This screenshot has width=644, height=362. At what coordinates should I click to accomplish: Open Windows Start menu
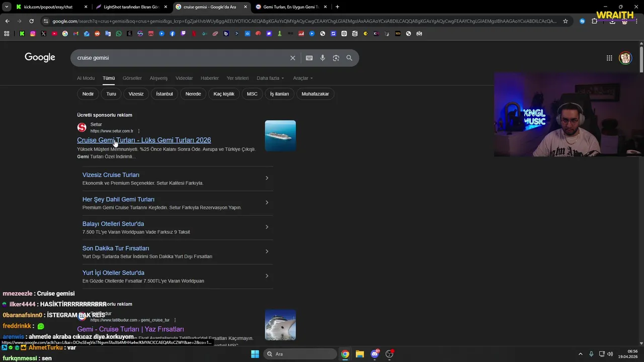pyautogui.click(x=255, y=354)
